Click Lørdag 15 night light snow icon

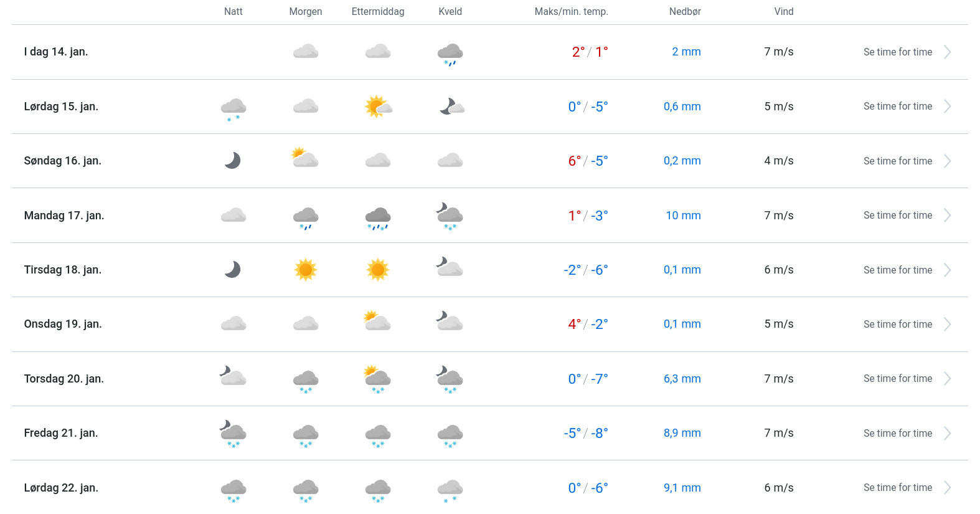tap(233, 108)
